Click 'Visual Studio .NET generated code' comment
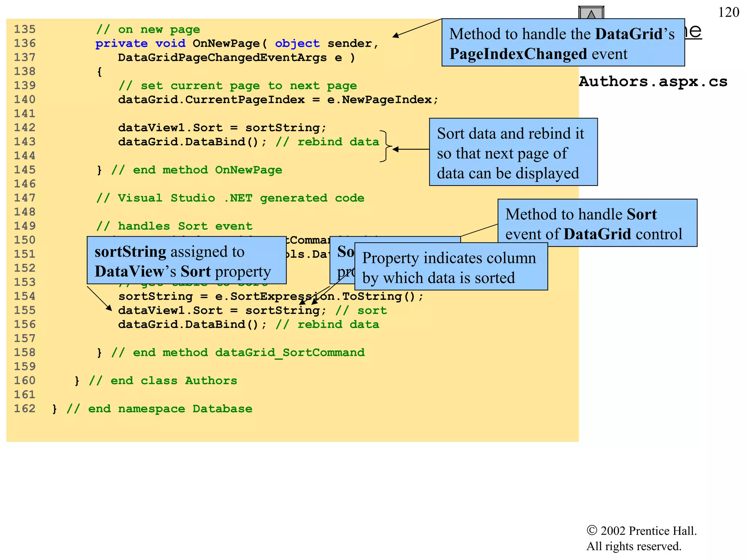This screenshot has height=560, width=747. click(230, 198)
